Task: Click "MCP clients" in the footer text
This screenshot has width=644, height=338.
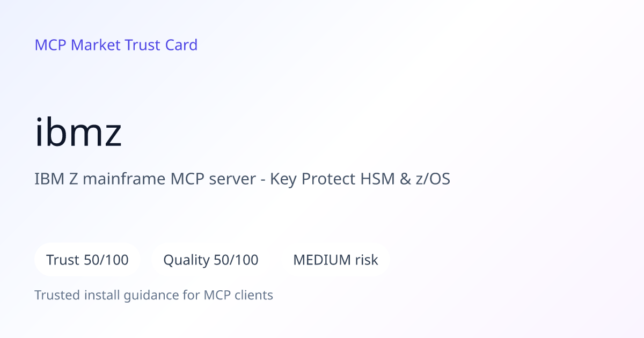Action: 238,295
